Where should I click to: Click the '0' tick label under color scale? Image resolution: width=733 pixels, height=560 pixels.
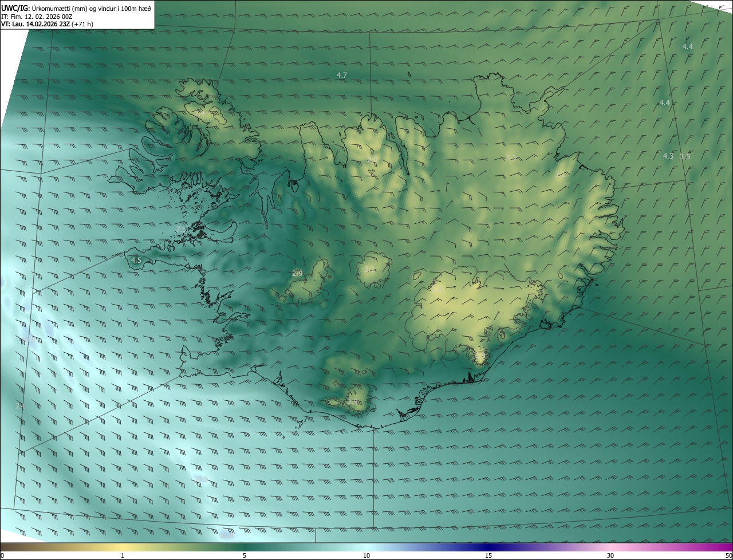[x=2, y=555]
